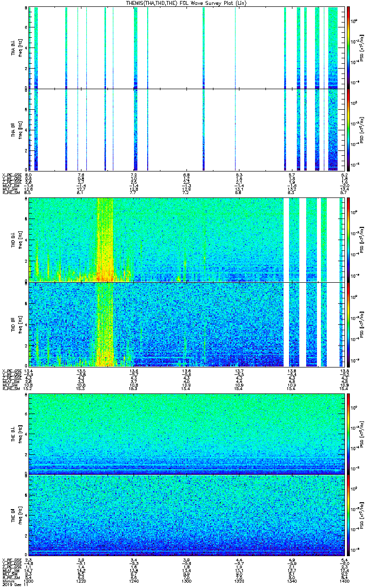Screen dimensions: 368x588
Task: Click the color bar beside THD B-perpendicular panel
Action: (x=348, y=240)
